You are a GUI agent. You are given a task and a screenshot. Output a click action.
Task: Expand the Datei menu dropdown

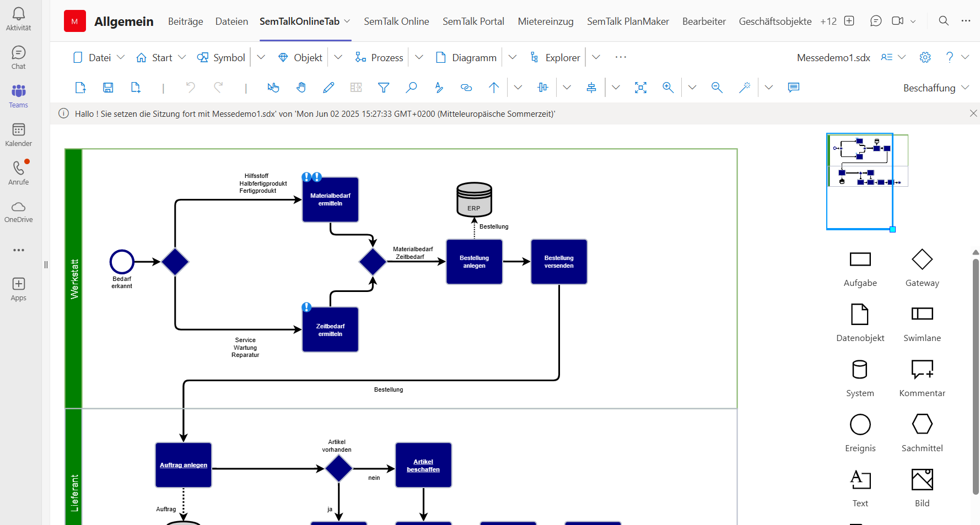[121, 57]
